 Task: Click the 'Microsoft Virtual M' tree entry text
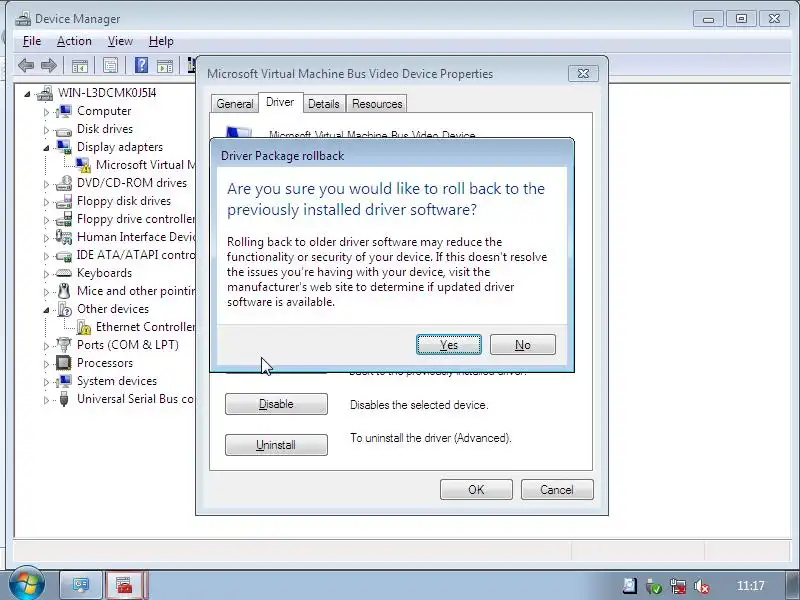coord(145,165)
